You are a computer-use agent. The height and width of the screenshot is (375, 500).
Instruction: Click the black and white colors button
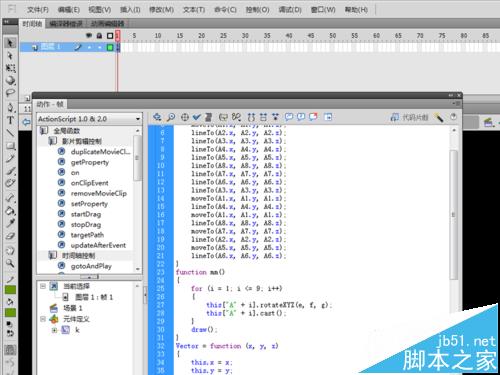(x=10, y=324)
